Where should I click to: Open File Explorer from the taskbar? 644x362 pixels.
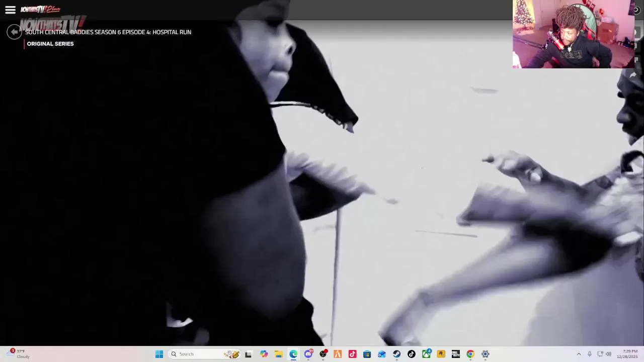coord(278,354)
